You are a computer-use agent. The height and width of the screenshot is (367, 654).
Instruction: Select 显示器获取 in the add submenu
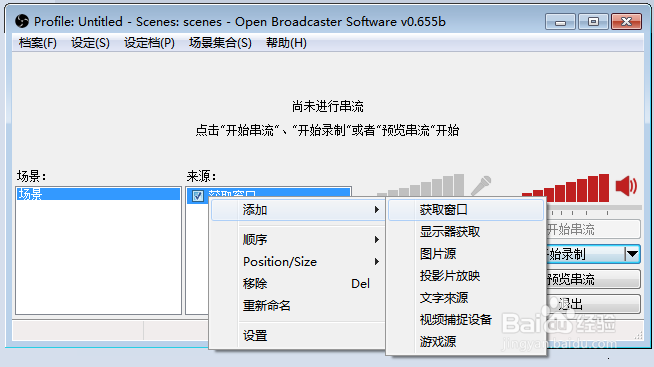pos(466,231)
